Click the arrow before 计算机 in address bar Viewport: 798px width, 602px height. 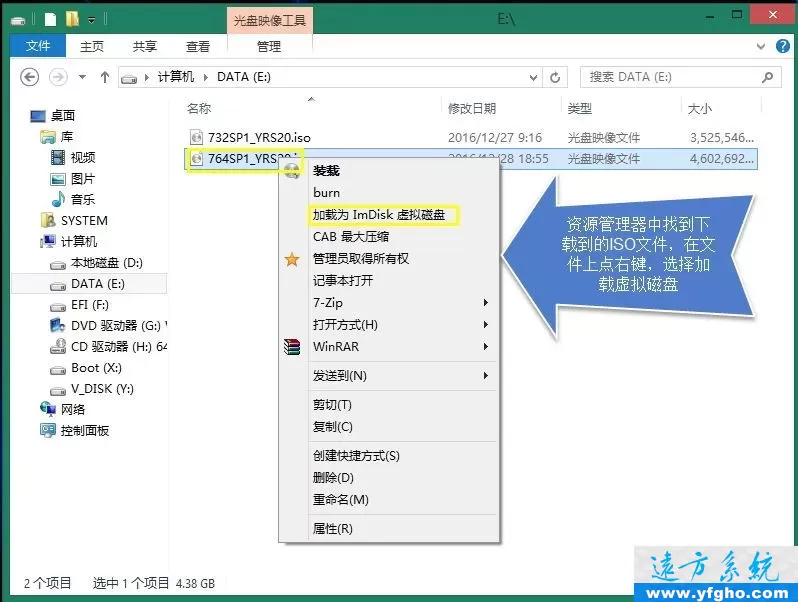coord(147,77)
